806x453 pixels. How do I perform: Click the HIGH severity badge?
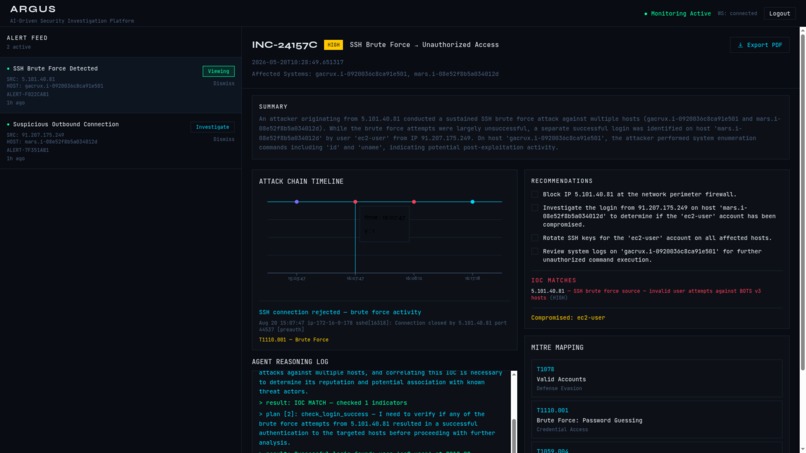(x=333, y=45)
